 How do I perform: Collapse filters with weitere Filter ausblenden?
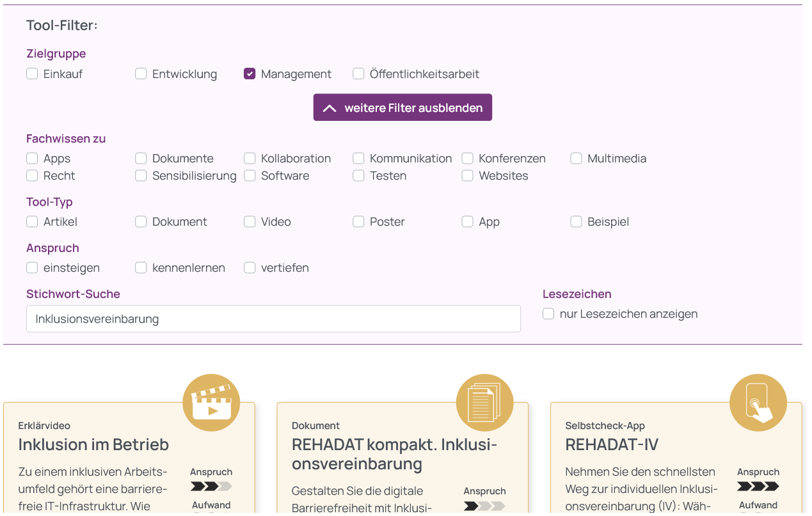[402, 107]
